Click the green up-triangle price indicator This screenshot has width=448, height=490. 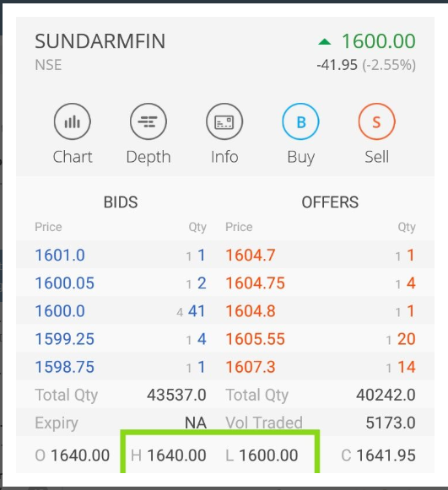(325, 41)
